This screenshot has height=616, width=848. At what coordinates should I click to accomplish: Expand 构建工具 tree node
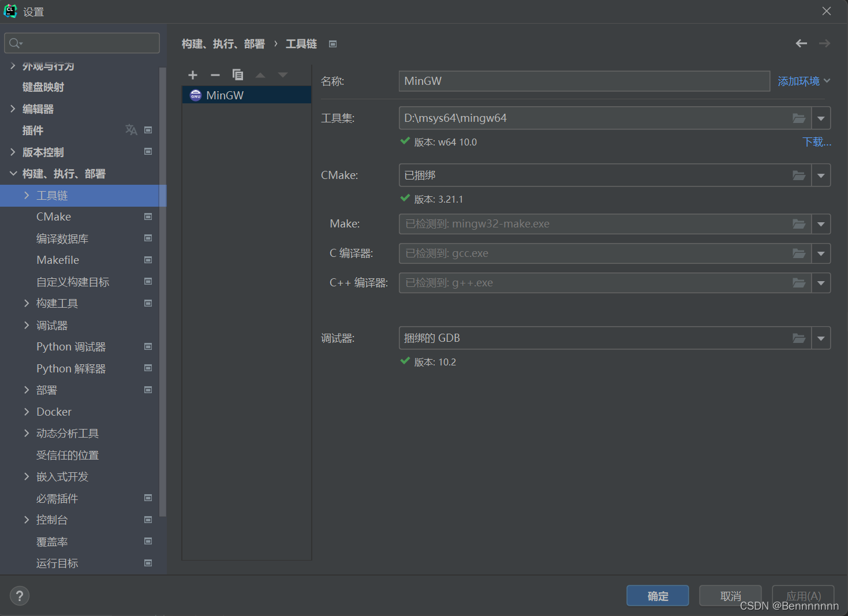[x=27, y=303]
